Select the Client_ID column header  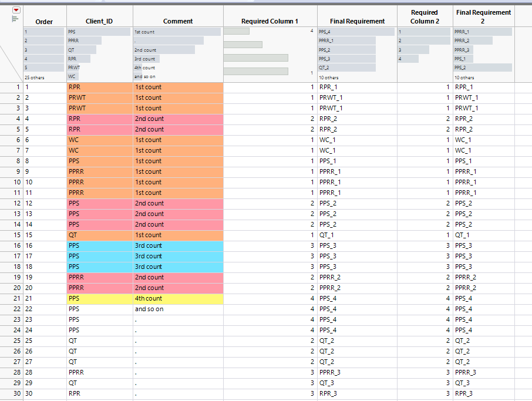coord(99,21)
